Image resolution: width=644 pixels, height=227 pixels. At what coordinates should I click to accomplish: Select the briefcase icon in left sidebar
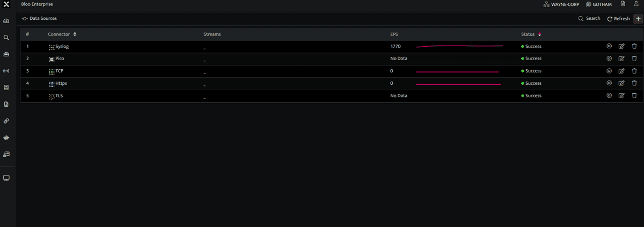tap(6, 54)
